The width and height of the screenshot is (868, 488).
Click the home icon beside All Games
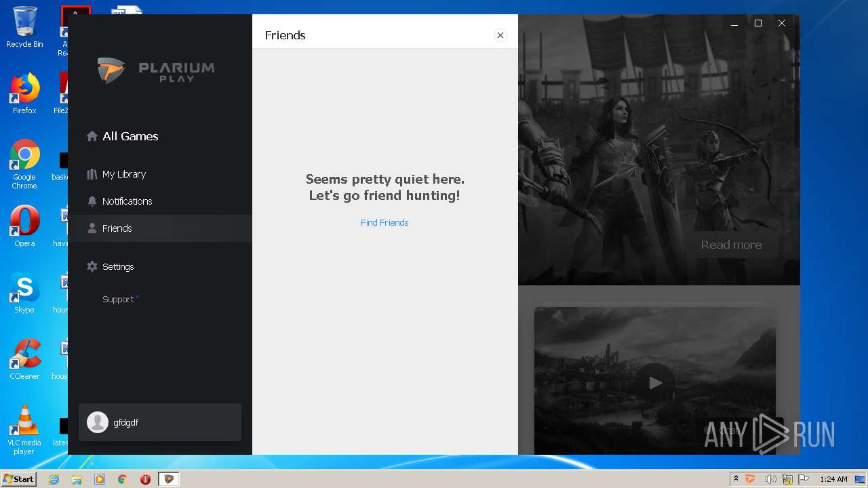tap(92, 136)
